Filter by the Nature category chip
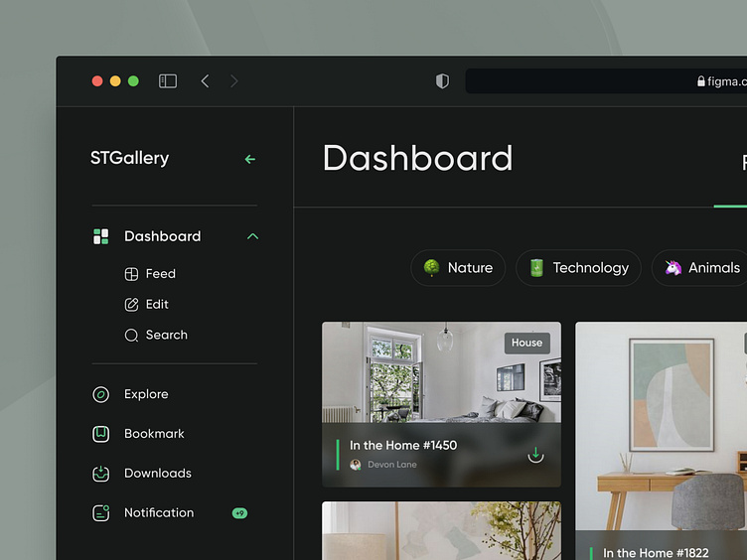 458,268
